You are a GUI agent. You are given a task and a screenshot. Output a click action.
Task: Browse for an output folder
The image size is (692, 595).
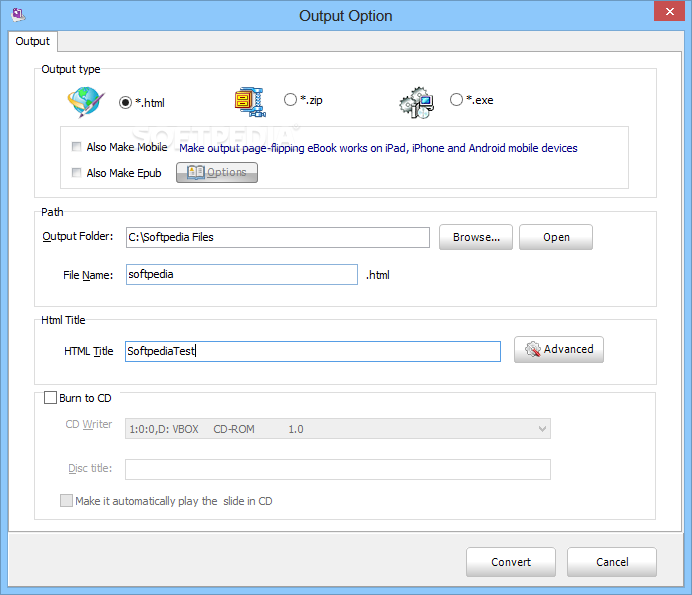pyautogui.click(x=476, y=237)
